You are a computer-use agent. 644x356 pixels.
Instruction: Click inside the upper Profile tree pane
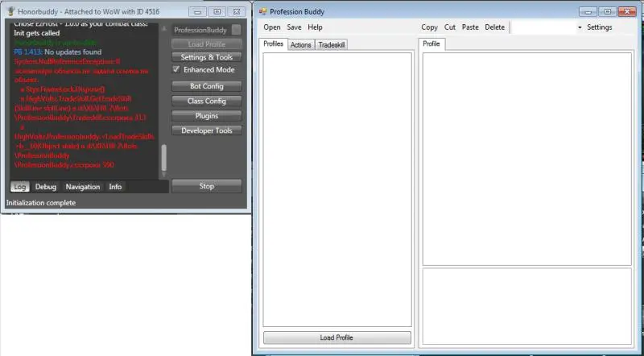pyautogui.click(x=527, y=159)
